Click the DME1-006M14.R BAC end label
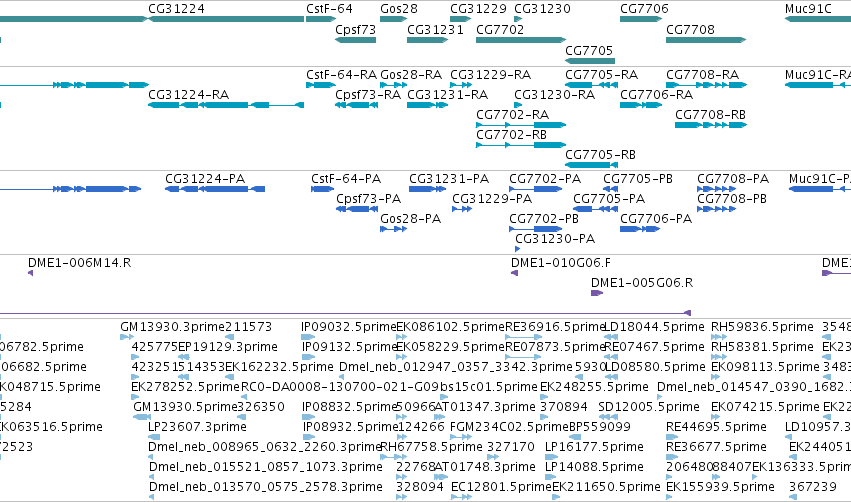Image resolution: width=851 pixels, height=502 pixels. coord(80,263)
